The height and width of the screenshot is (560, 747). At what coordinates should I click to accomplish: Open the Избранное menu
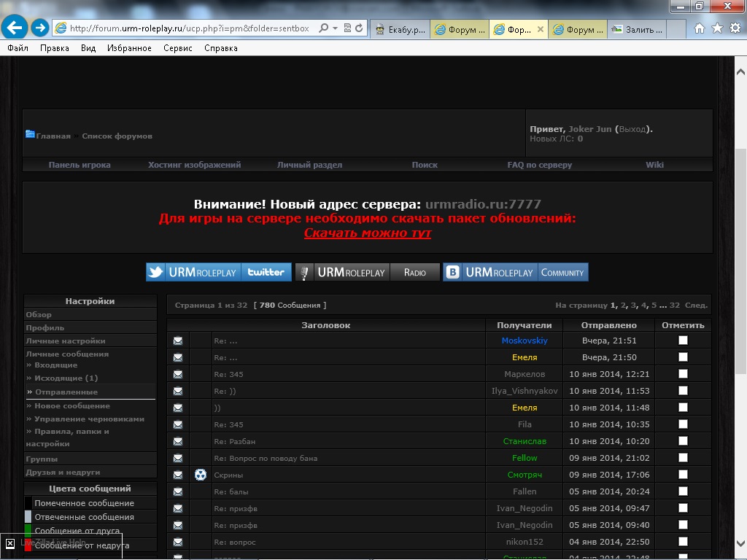click(129, 48)
